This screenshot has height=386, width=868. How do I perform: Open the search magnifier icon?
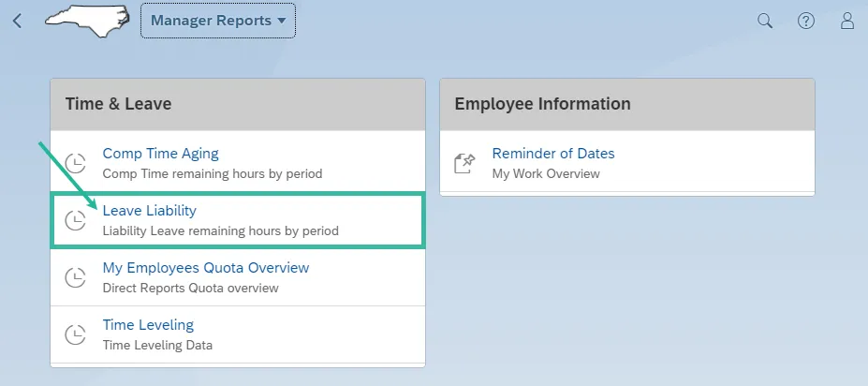[765, 21]
